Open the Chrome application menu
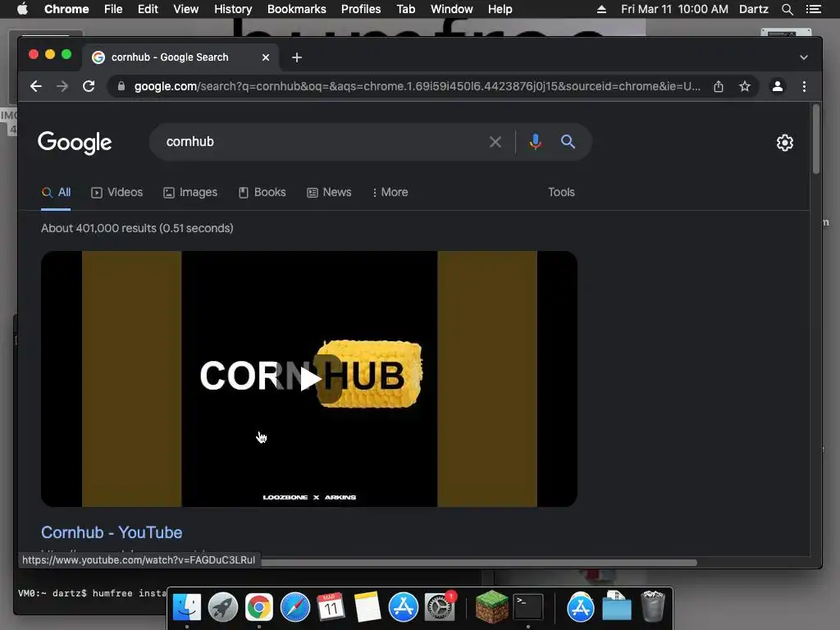Screen dimensions: 840x630 pos(66,9)
